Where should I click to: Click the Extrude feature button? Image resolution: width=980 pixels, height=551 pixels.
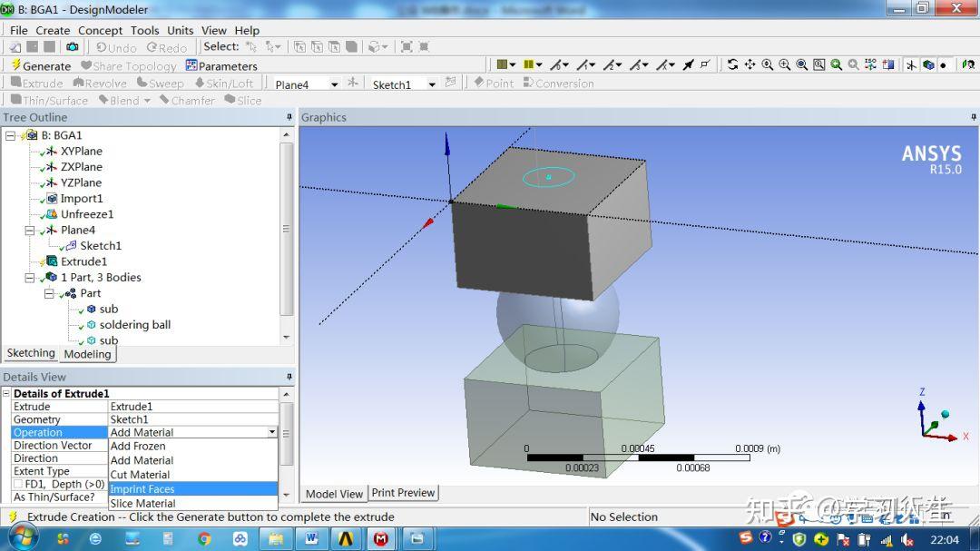pos(36,83)
